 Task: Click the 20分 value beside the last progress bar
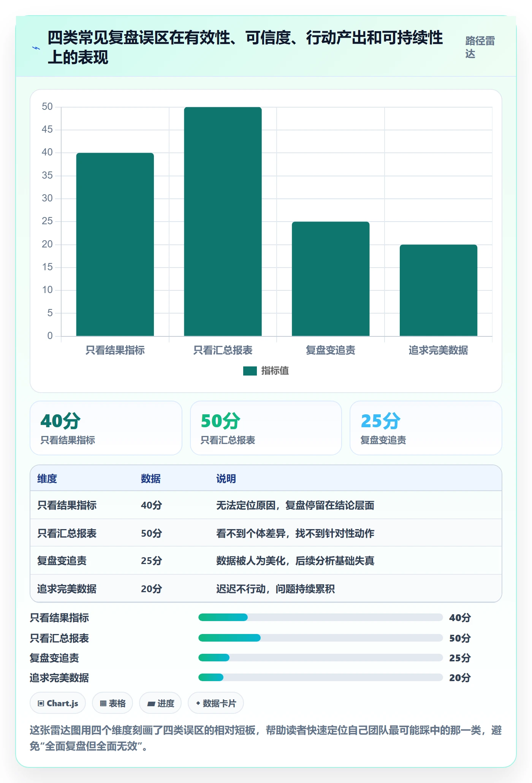click(460, 677)
